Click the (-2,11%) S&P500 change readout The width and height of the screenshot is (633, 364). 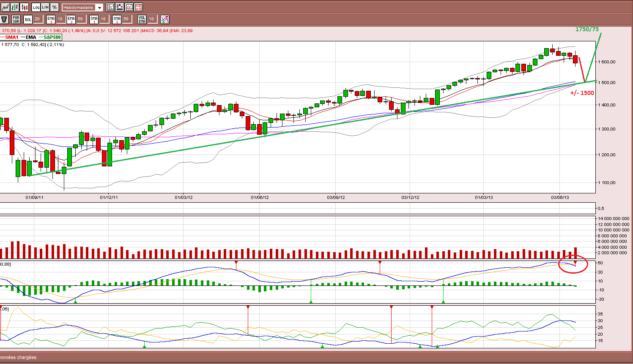pos(55,44)
